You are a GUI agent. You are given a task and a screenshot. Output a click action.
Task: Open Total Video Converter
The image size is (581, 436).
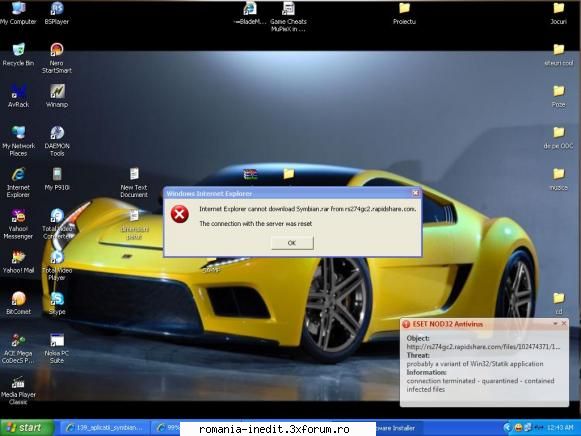tap(57, 224)
